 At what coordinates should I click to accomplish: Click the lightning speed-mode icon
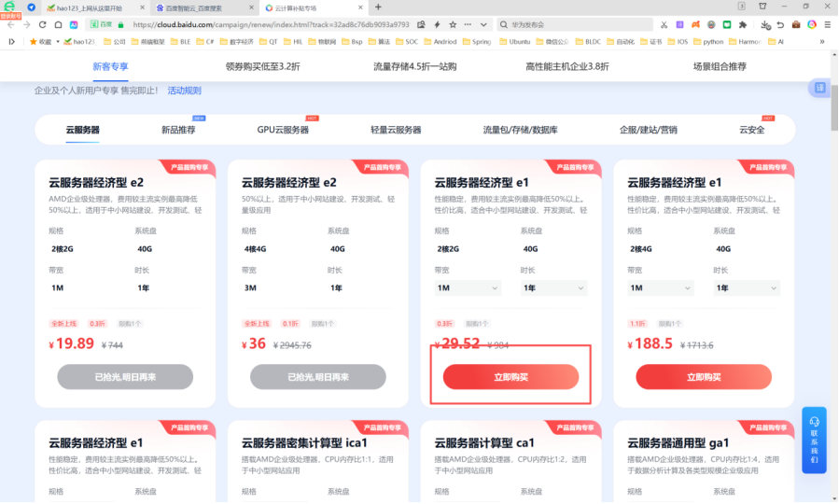pyautogui.click(x=437, y=24)
